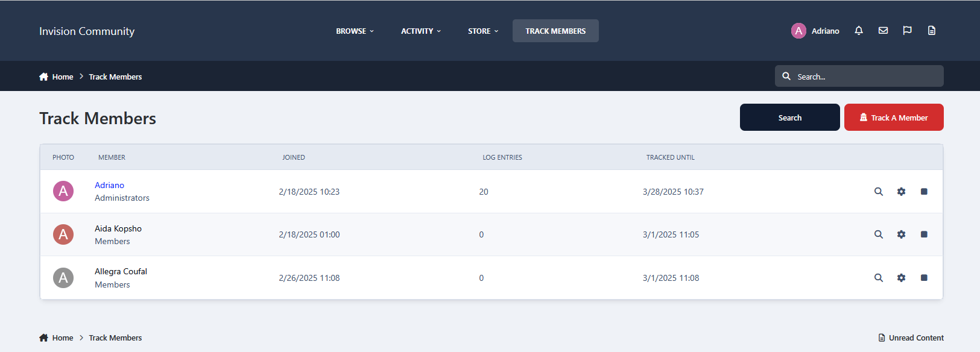Expand the Browse dropdown menu

point(355,31)
